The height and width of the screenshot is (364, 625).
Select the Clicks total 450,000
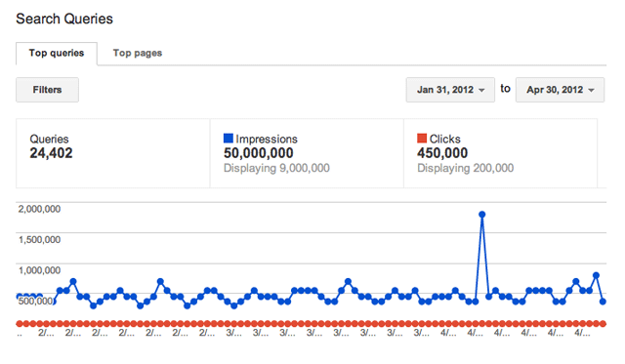[442, 153]
